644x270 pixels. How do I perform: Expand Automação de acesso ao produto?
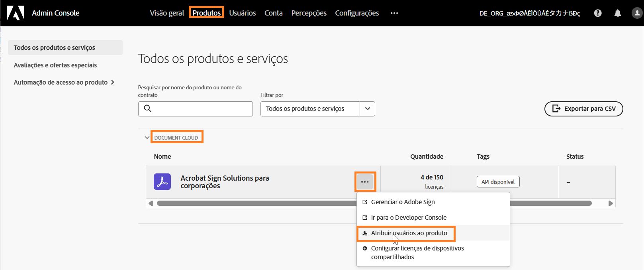pos(113,82)
